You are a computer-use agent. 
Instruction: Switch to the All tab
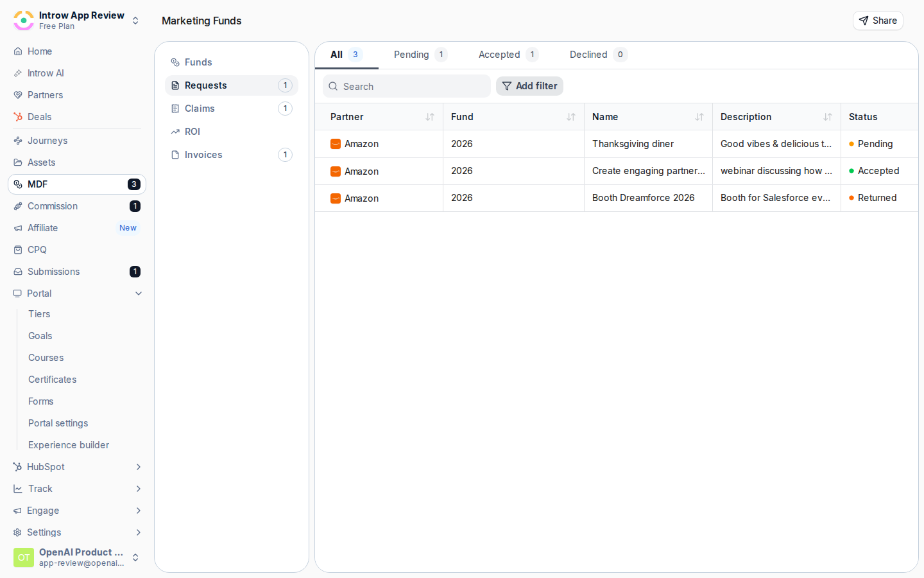pyautogui.click(x=346, y=55)
